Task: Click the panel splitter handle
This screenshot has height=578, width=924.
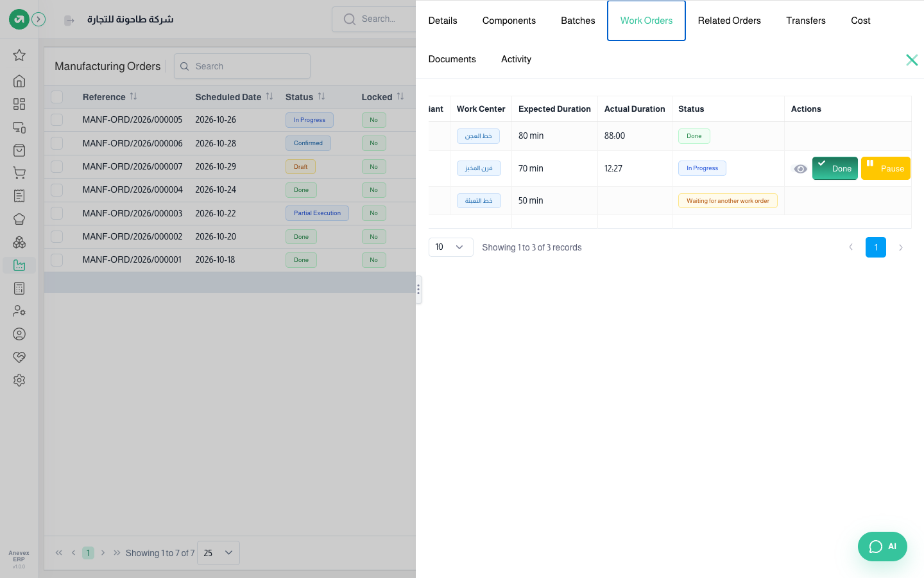Action: click(x=418, y=290)
